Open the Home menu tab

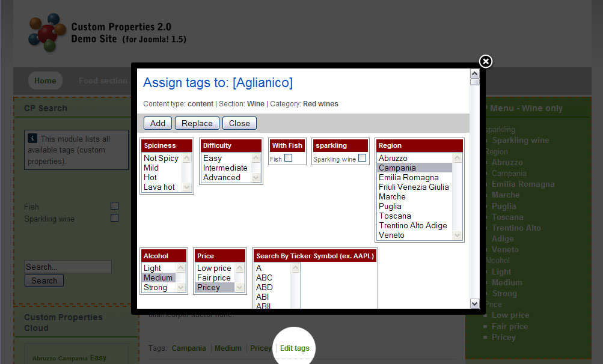tap(45, 80)
